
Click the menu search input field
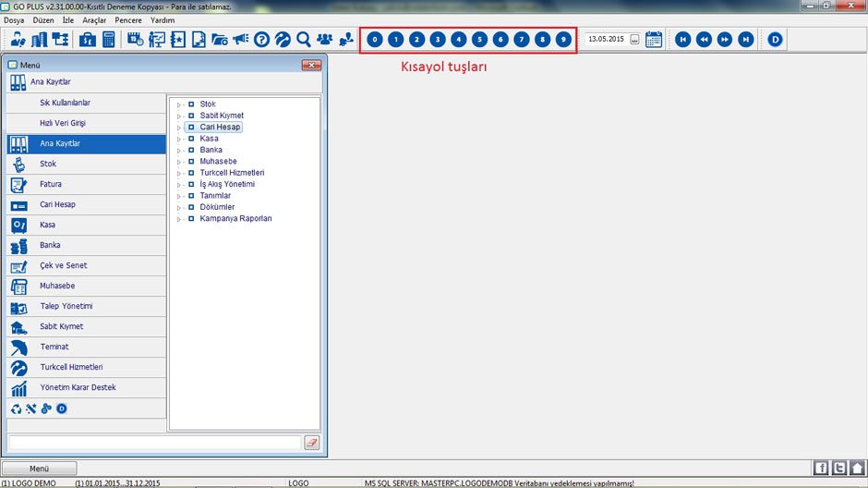(155, 443)
